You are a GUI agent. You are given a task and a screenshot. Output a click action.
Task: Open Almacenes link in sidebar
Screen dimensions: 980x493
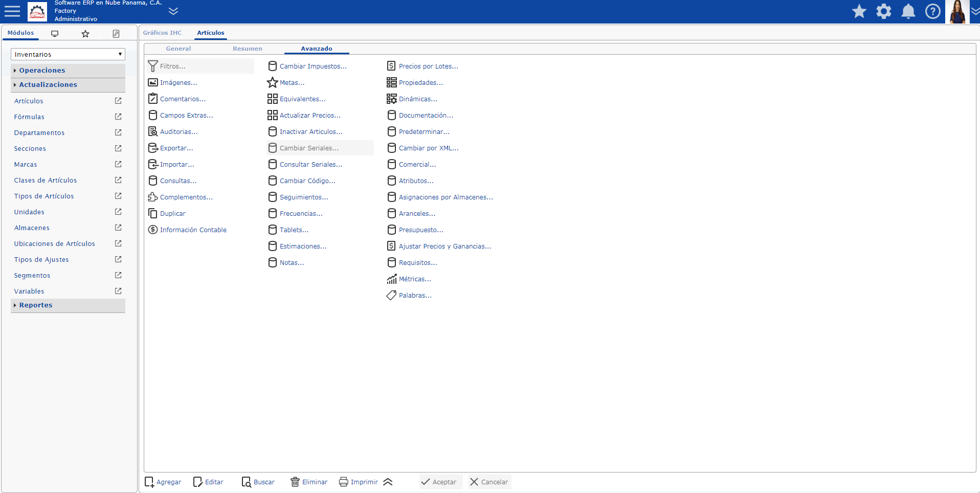(32, 228)
